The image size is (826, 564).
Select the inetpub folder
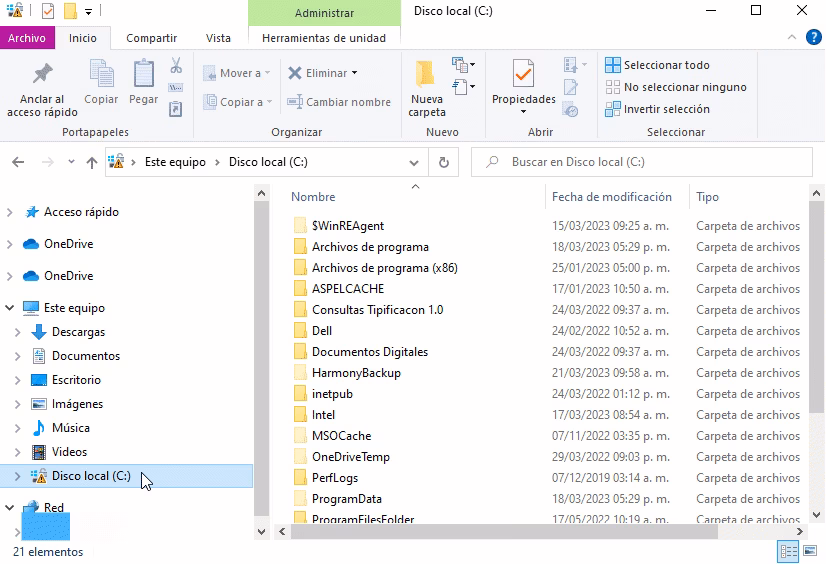tap(332, 394)
